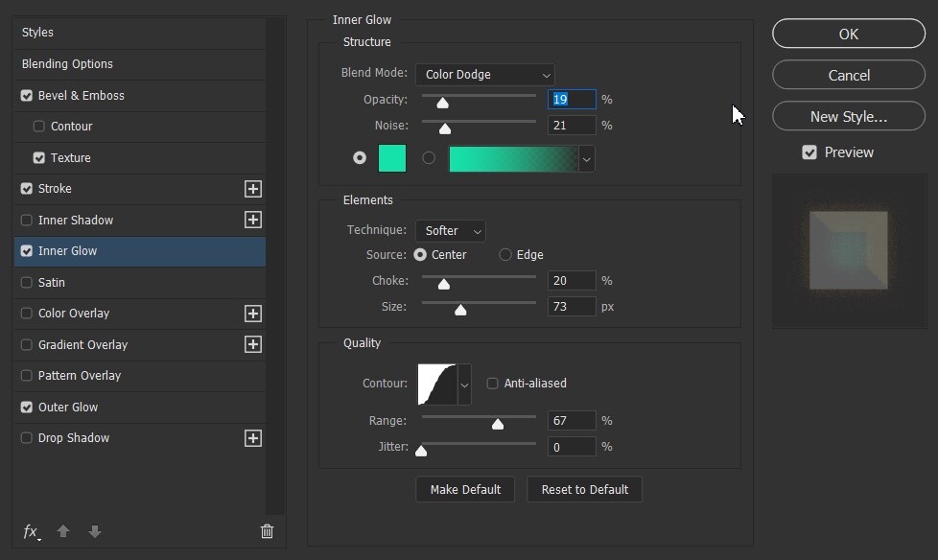Add another Inner Shadow plus icon
The width and height of the screenshot is (938, 560).
[x=253, y=220]
